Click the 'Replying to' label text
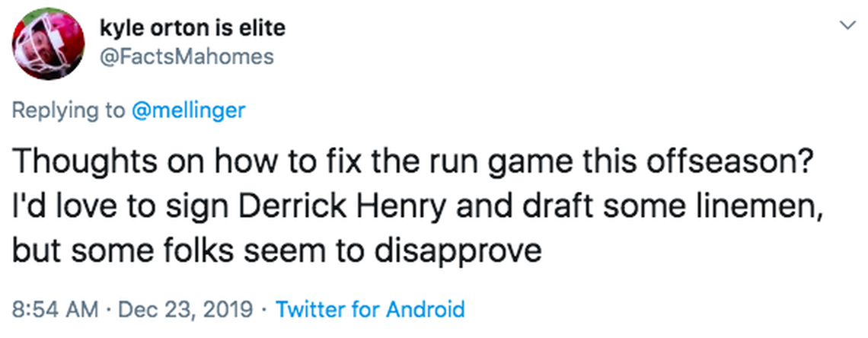 pos(68,110)
